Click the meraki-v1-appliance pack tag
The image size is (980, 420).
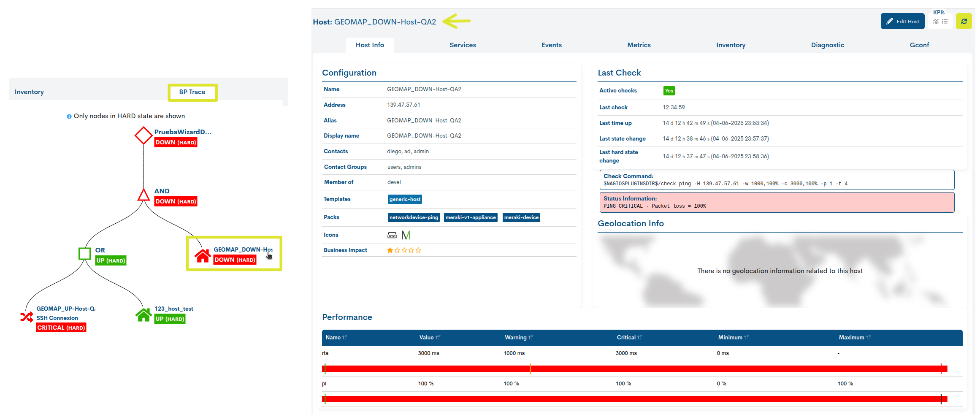tap(471, 217)
